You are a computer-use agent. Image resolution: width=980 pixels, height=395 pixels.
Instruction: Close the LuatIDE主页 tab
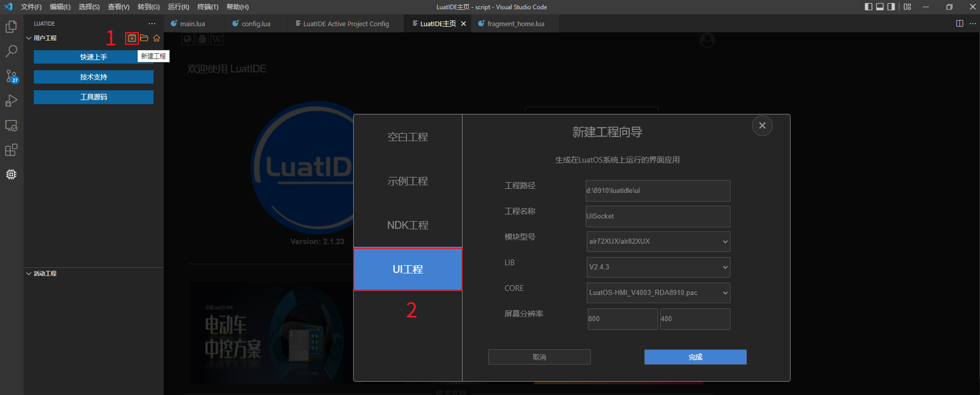coord(464,24)
